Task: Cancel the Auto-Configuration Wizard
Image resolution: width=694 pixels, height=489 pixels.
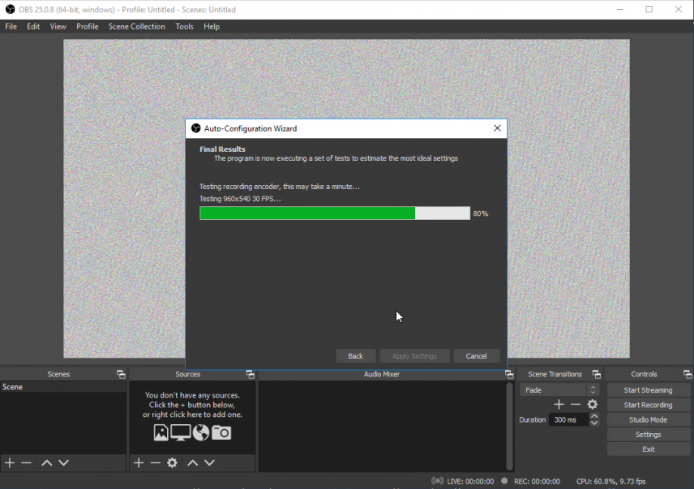Action: [x=476, y=356]
